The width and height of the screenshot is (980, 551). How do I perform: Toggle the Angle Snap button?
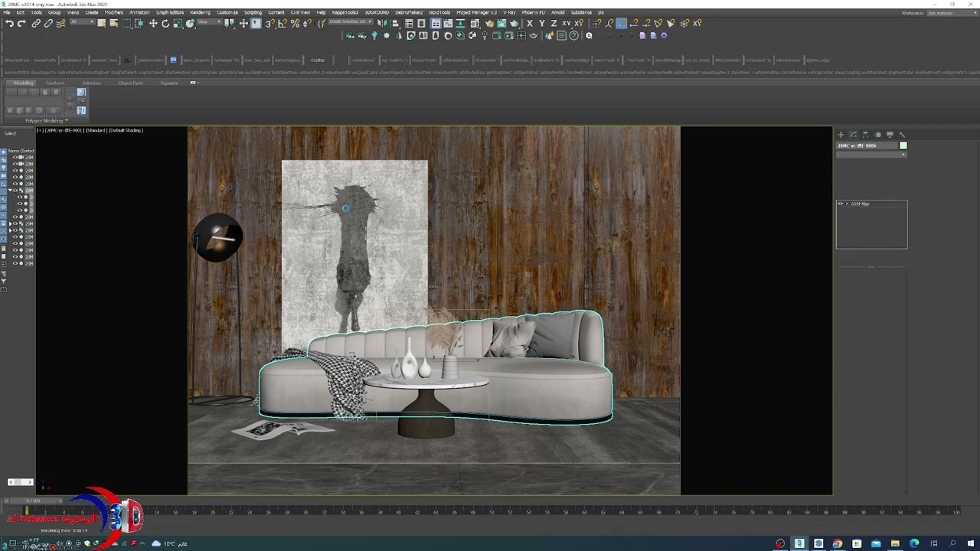click(283, 23)
